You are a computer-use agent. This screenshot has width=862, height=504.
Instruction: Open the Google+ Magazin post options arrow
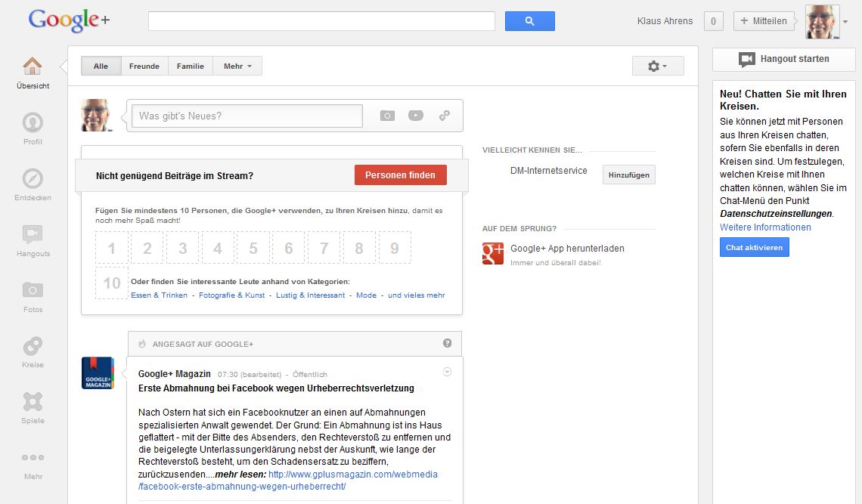[448, 372]
